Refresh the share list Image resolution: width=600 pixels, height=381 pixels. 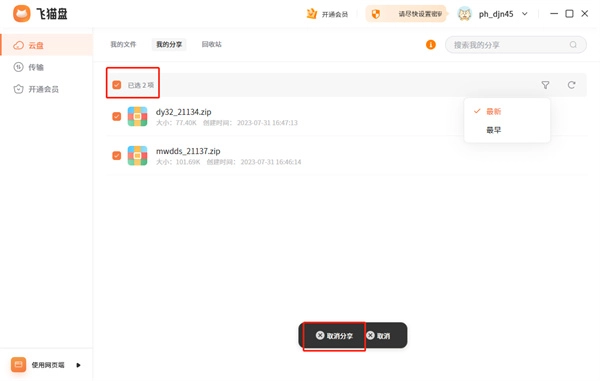[x=571, y=85]
